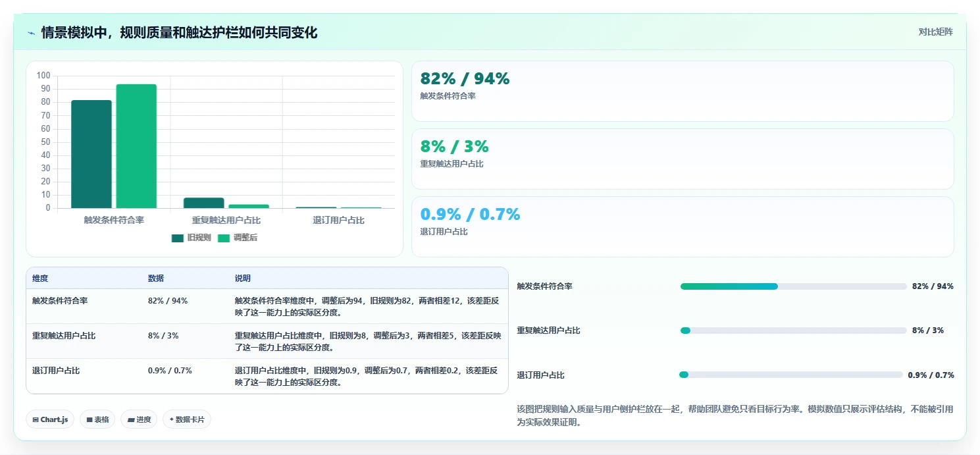Click the 退订用户占比 chart axis label

[x=338, y=220]
